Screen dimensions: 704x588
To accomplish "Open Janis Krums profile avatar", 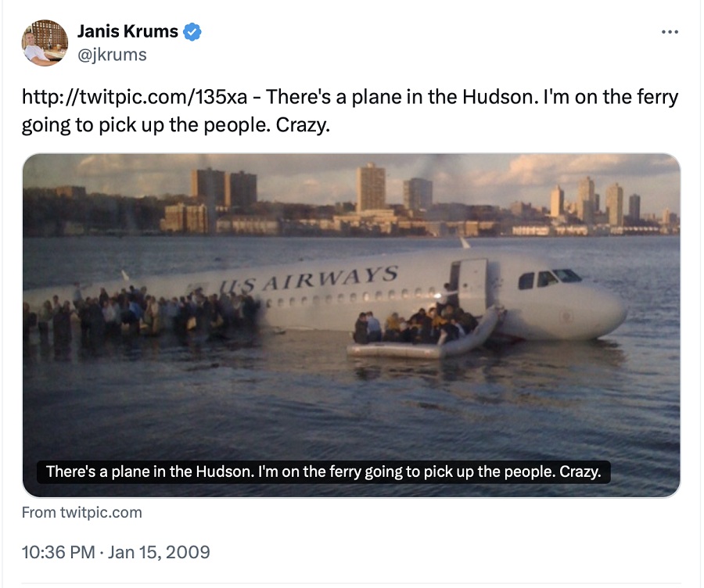I will [x=45, y=42].
